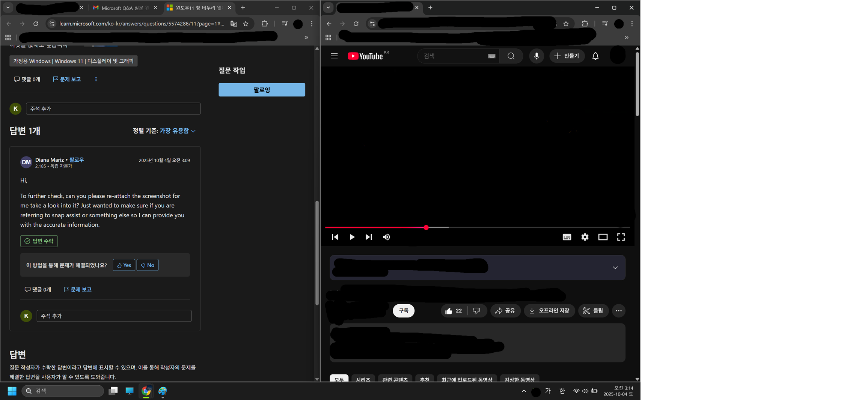868x400 pixels.
Task: Open tab search dropdown in the left Chrome window
Action: 8,8
